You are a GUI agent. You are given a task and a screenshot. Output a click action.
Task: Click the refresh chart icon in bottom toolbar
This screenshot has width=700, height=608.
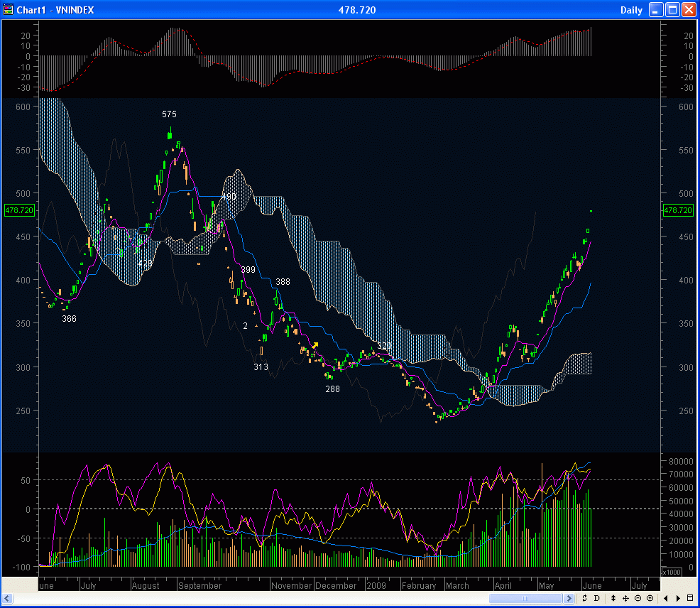[x=585, y=598]
